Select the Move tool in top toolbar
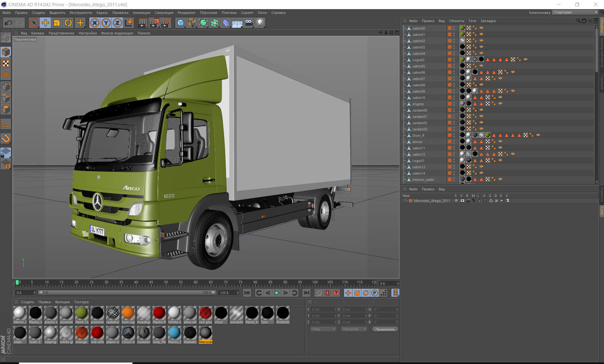Image resolution: width=604 pixels, height=364 pixels. (45, 23)
